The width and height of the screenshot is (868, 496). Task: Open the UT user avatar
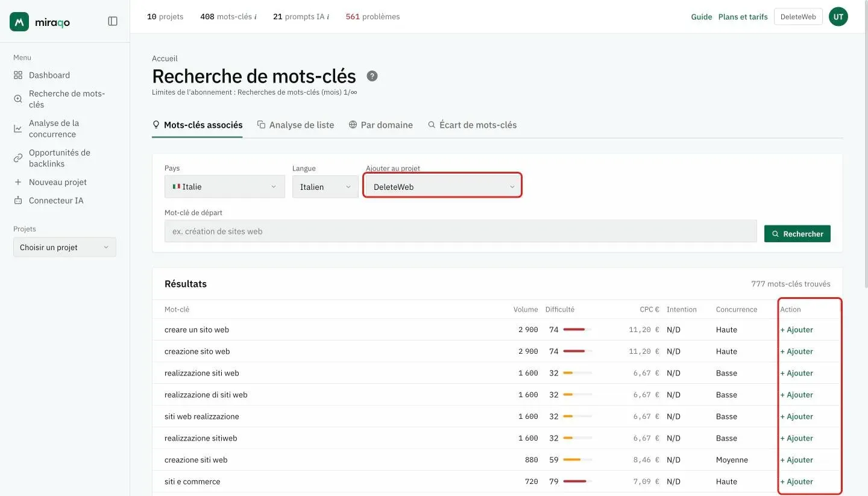[x=838, y=17]
